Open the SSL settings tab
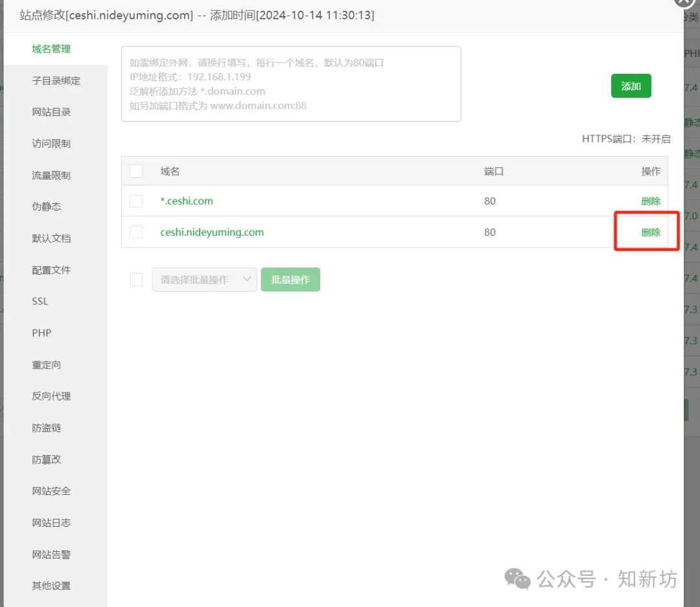This screenshot has width=700, height=607. [x=40, y=301]
